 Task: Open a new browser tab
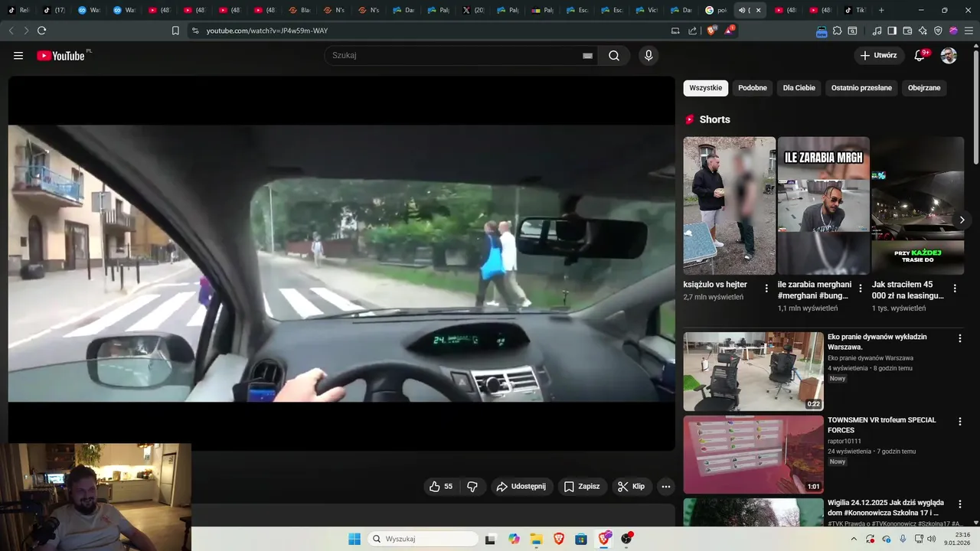881,10
